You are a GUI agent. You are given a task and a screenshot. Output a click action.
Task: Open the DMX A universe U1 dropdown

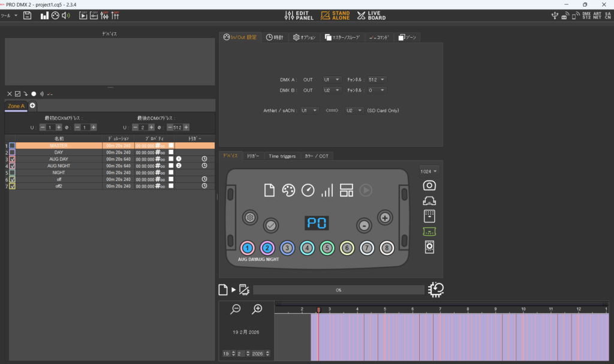(332, 79)
